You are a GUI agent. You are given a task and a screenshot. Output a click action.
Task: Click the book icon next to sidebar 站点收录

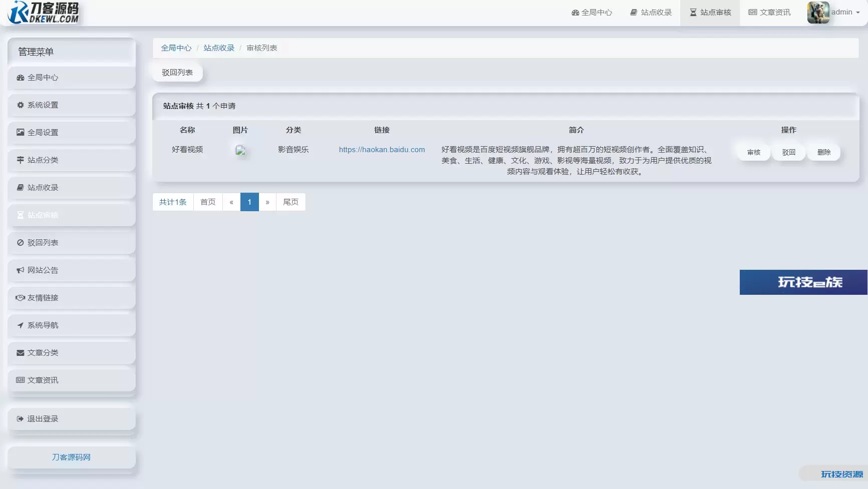pos(20,188)
